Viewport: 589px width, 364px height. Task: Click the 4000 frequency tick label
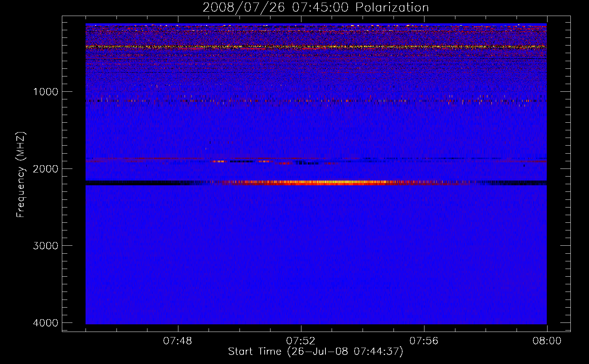coord(46,323)
